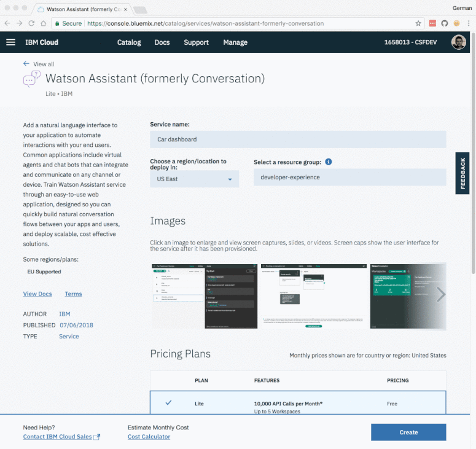Click the Service type link
Image resolution: width=476 pixels, height=449 pixels.
tap(69, 337)
